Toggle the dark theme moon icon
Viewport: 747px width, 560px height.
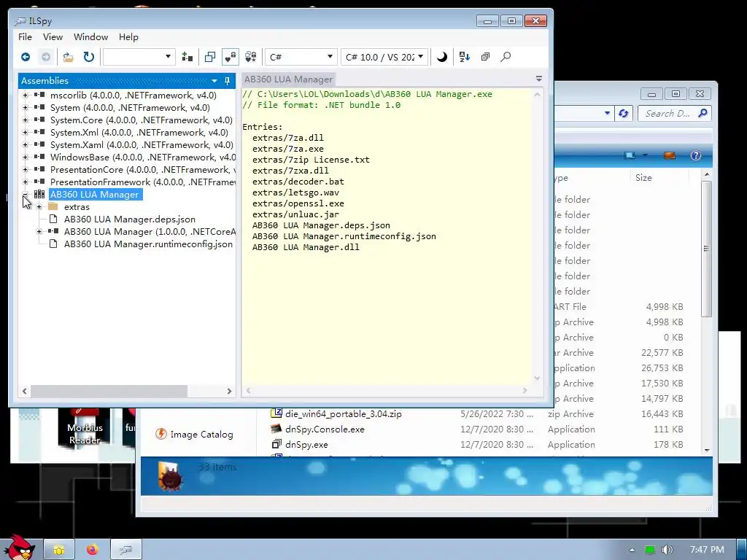coord(441,57)
